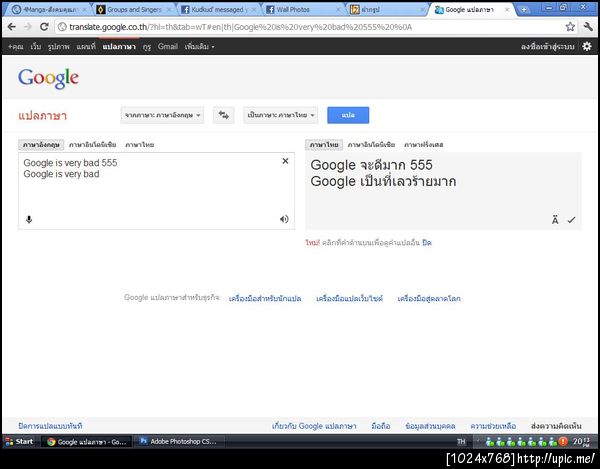The width and height of the screenshot is (600, 469).
Task: Click translated line Google เป็นที่เลวร้ายมาก
Action: pos(383,181)
